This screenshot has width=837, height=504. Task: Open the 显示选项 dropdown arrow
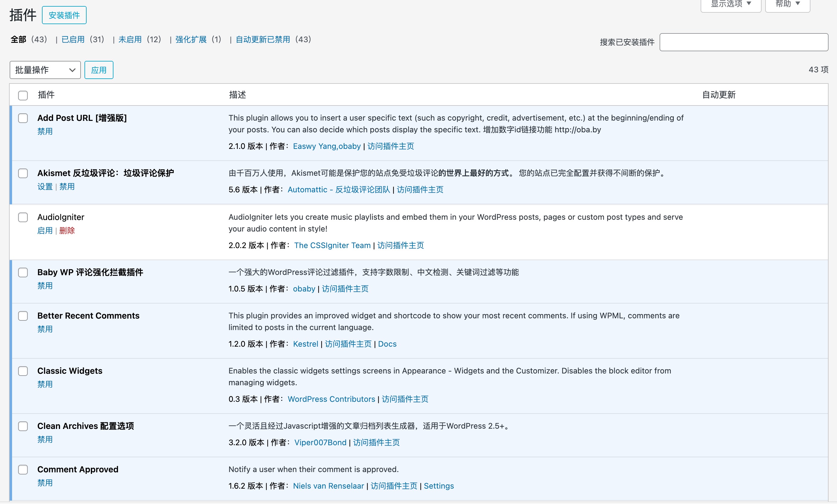748,4
